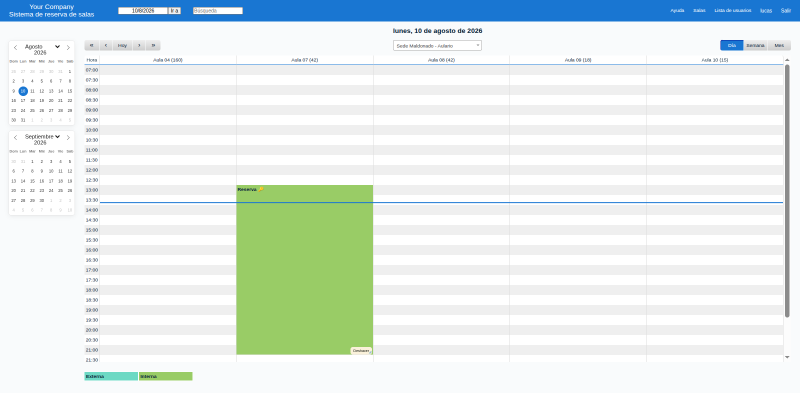Viewport: 800px width, 393px height.
Task: Click the Externa legend color swatch
Action: tap(111, 376)
